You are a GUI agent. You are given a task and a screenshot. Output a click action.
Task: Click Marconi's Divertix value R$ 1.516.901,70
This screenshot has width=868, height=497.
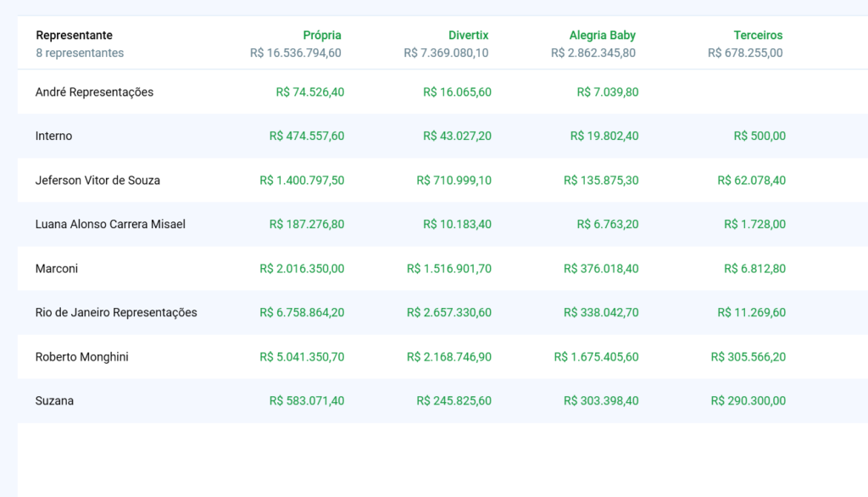tap(449, 269)
